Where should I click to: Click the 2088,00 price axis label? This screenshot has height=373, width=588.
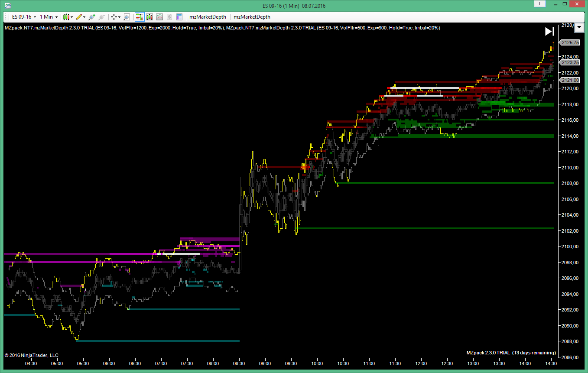(x=570, y=341)
